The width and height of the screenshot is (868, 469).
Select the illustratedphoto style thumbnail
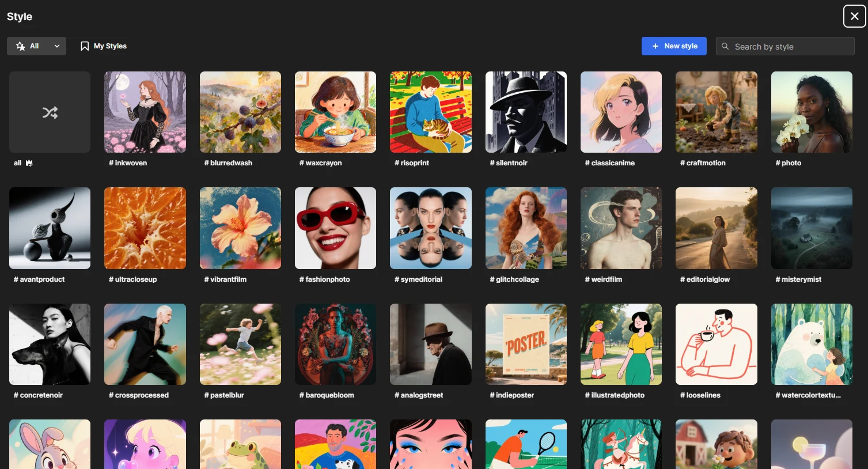tap(621, 344)
